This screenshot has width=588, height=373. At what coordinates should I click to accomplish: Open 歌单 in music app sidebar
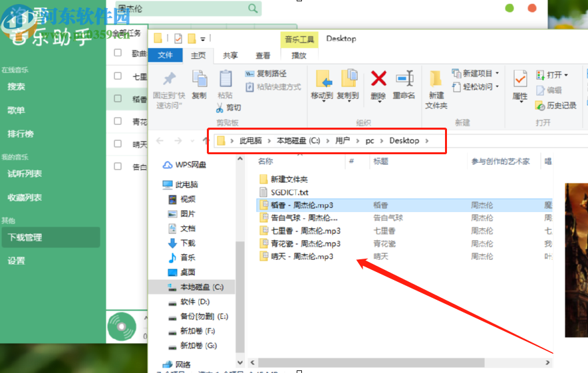pos(16,110)
